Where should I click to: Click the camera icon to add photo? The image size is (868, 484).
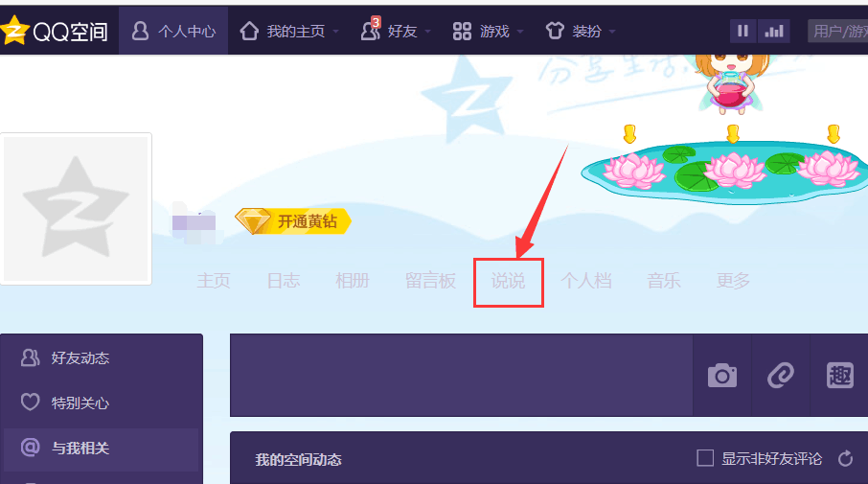(x=721, y=376)
